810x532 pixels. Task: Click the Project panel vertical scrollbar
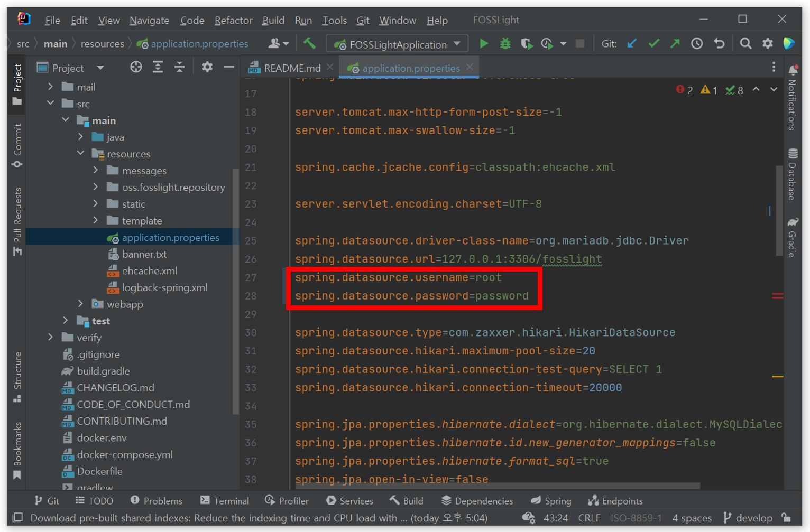tap(235, 291)
